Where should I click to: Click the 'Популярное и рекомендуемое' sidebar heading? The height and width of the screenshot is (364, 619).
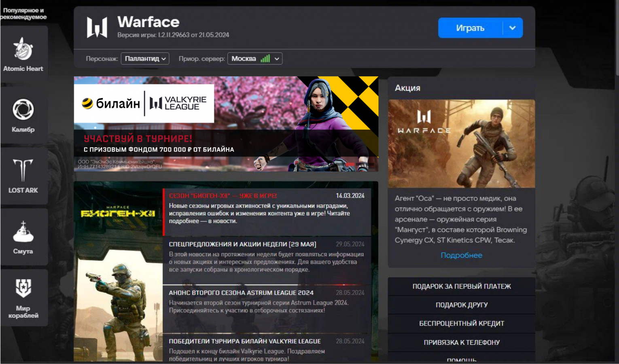click(x=23, y=13)
